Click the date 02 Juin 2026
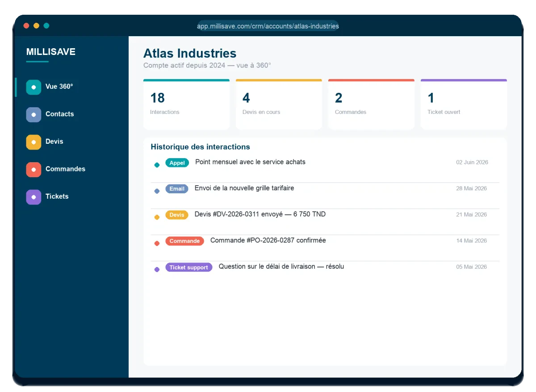The height and width of the screenshot is (392, 536). click(472, 163)
